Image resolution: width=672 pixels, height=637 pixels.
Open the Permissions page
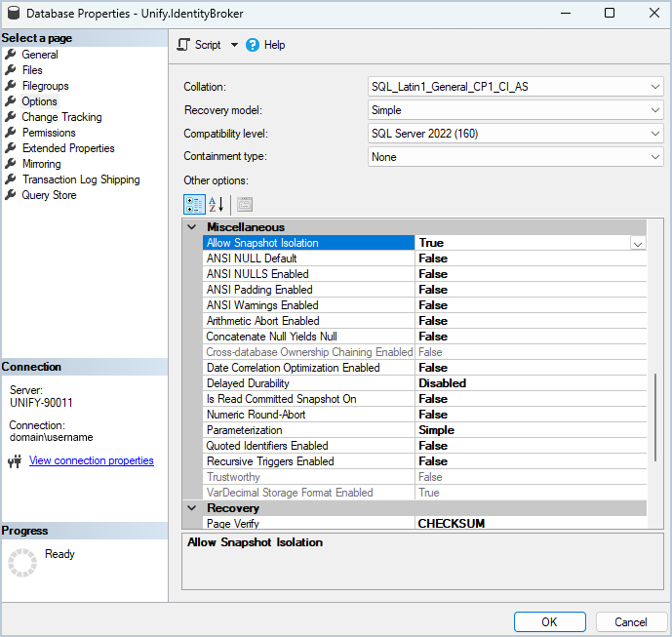49,133
